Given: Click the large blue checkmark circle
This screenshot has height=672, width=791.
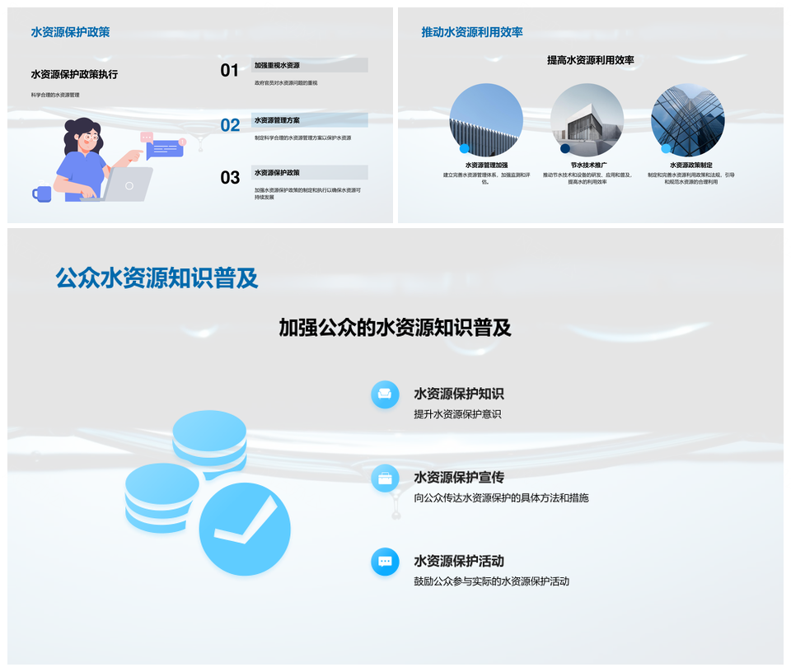Looking at the screenshot, I should point(245,529).
